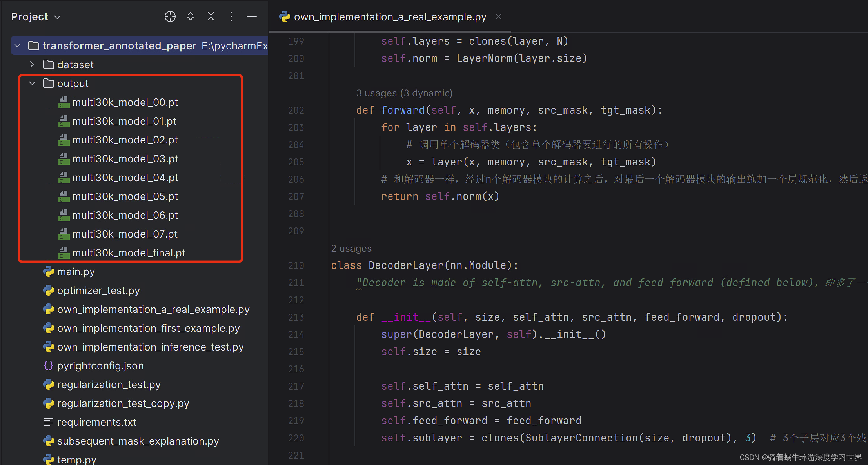Select multi30k_model_06.pt file

point(125,215)
